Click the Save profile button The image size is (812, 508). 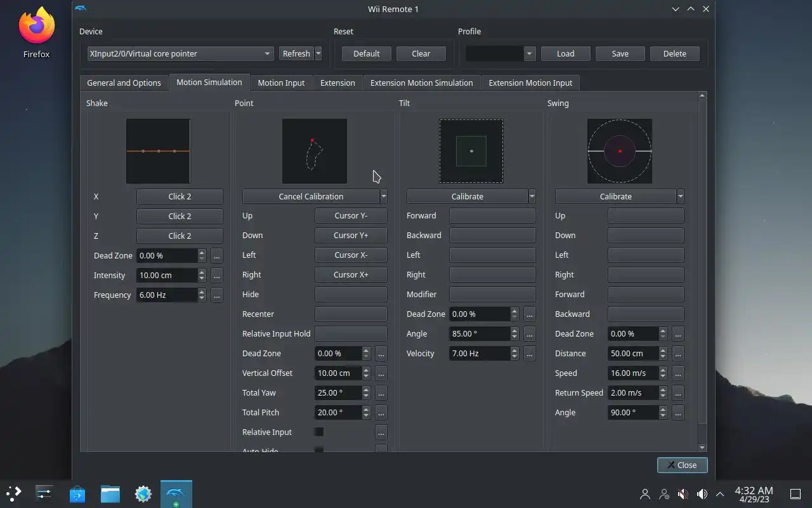click(x=620, y=53)
